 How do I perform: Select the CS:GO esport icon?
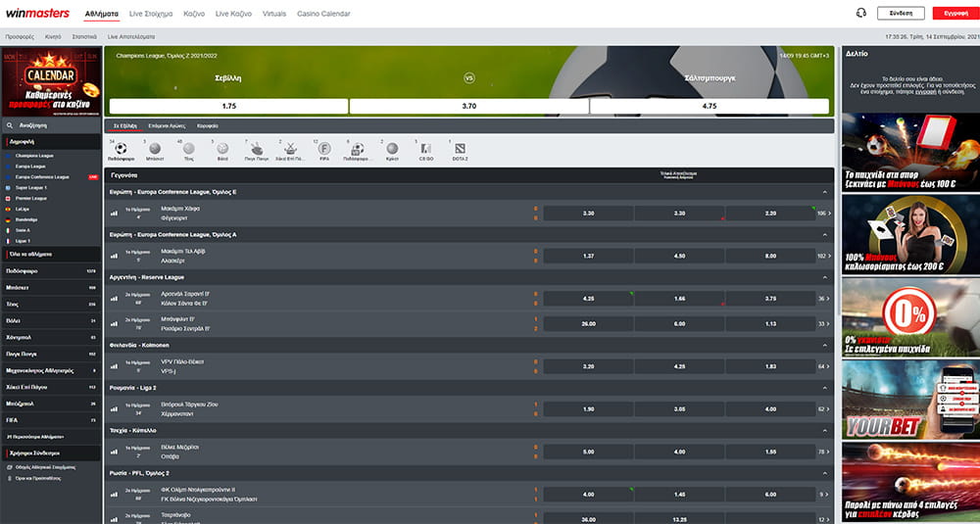point(426,149)
